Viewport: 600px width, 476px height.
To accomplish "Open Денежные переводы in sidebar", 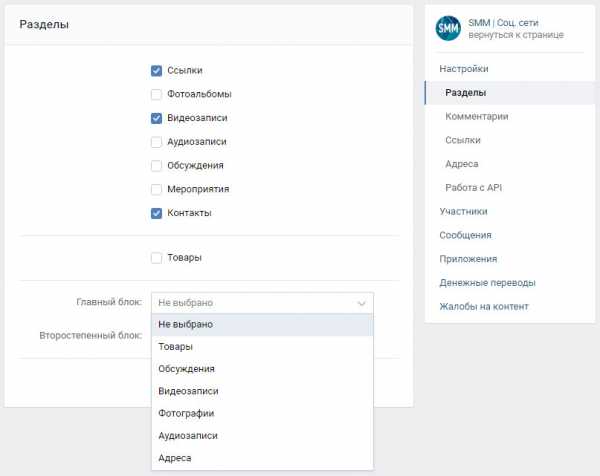I will [487, 283].
